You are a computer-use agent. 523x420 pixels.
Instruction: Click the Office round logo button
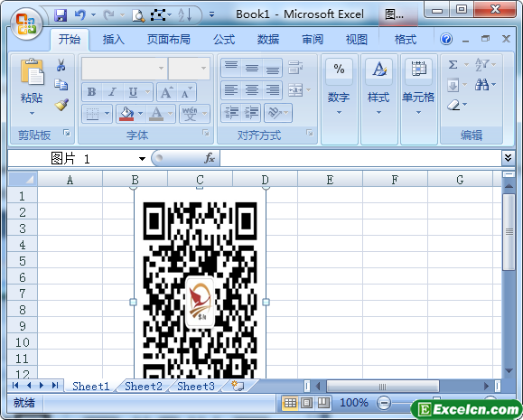(x=27, y=23)
